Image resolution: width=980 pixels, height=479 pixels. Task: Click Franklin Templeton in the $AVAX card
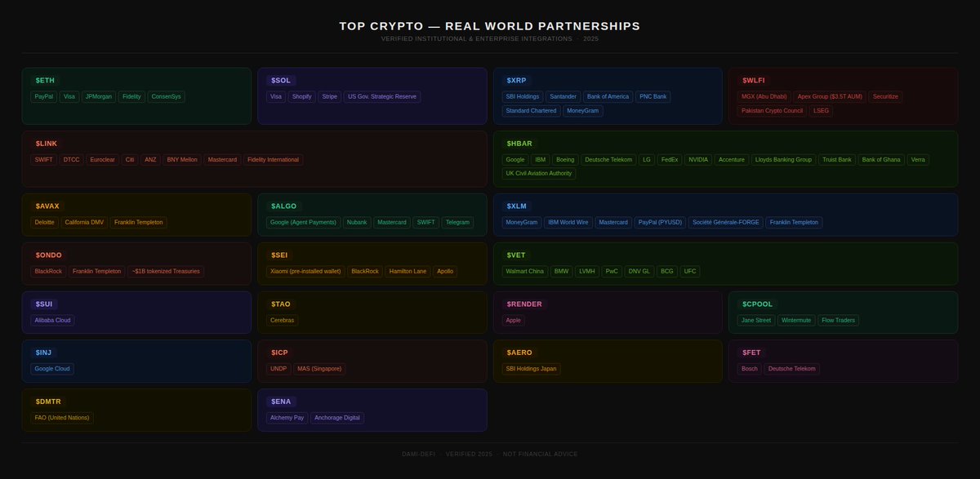tap(139, 222)
